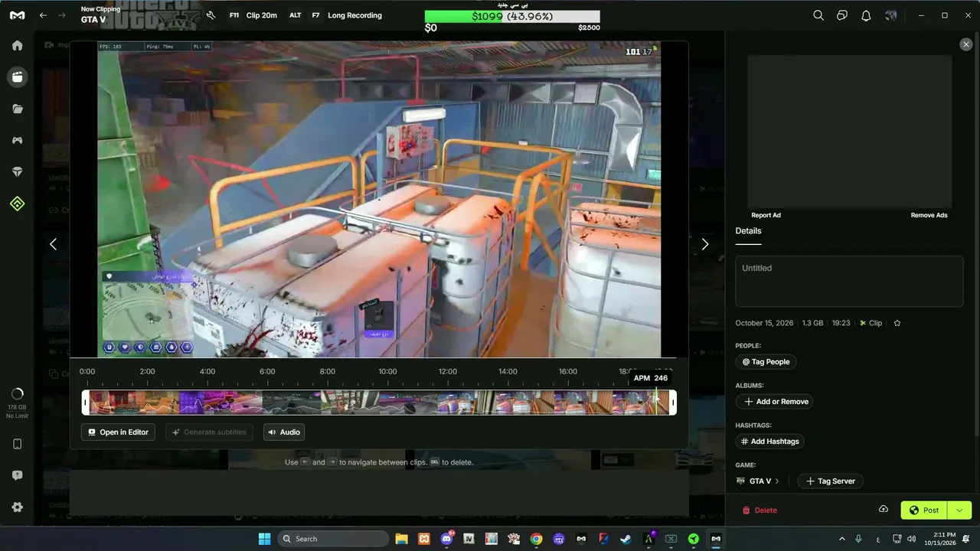Open the mobile phone sidebar icon

tap(17, 444)
